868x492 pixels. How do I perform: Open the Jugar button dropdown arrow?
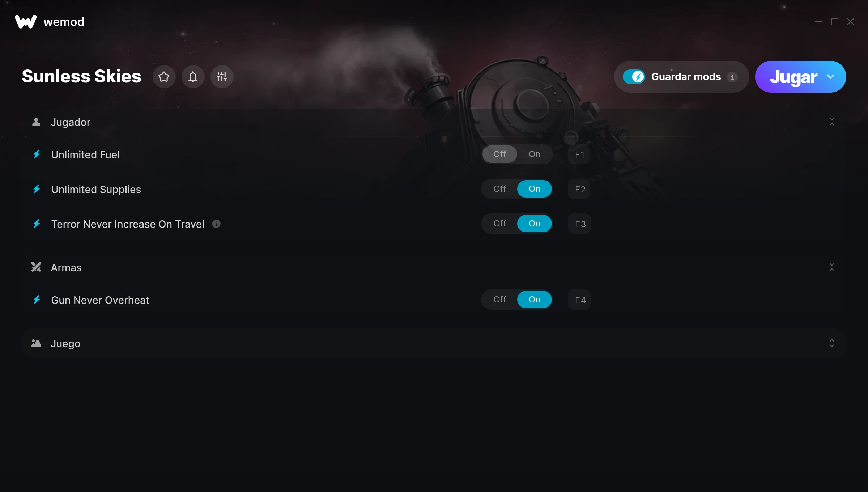[x=830, y=77]
